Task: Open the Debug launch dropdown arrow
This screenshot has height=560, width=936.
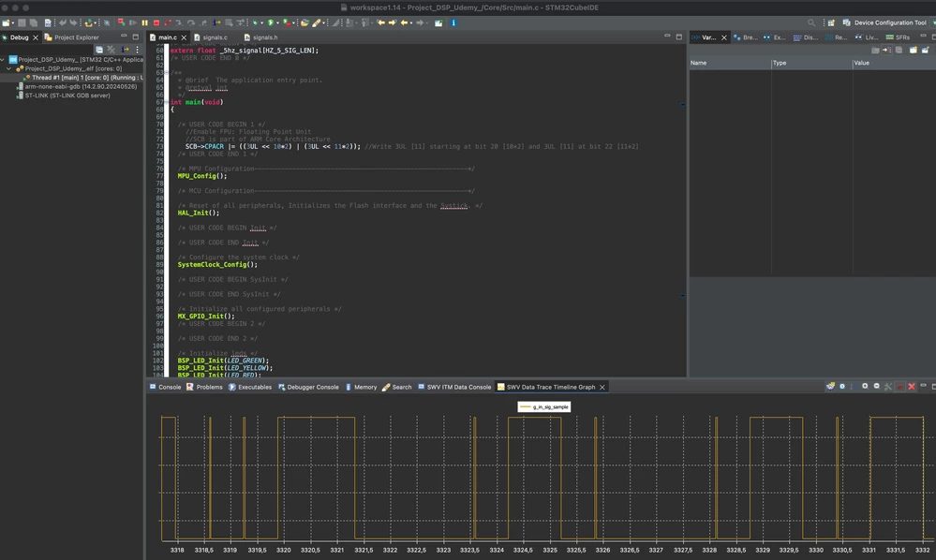Action: [x=262, y=23]
